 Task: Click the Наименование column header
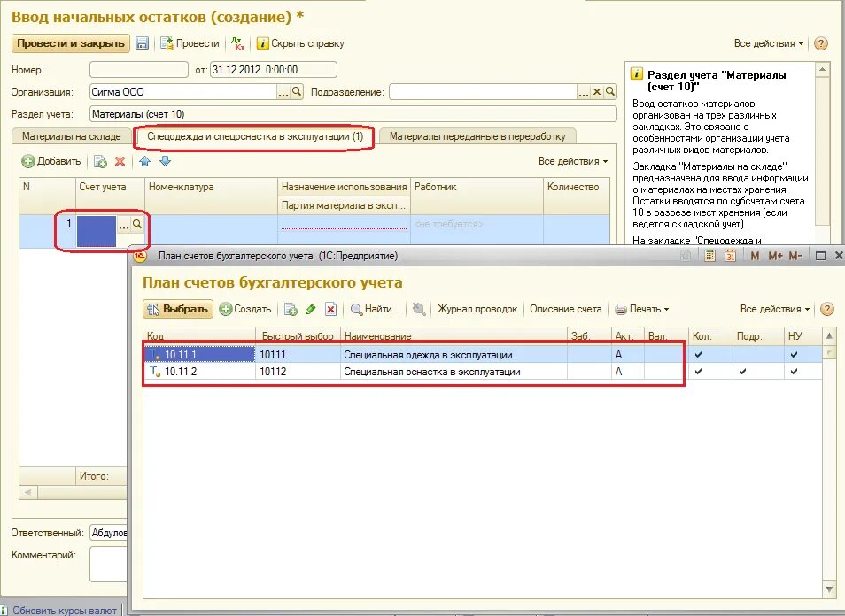point(454,336)
